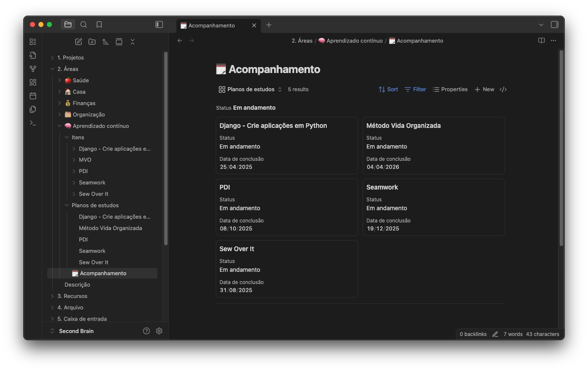Open the bookmarks panel icon
The height and width of the screenshot is (371, 588).
coord(99,24)
